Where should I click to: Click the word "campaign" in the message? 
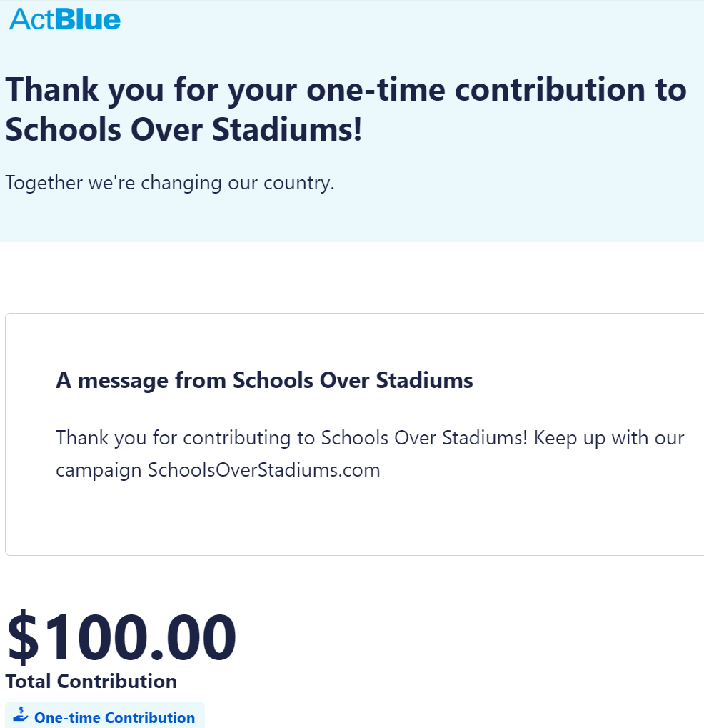click(x=99, y=470)
